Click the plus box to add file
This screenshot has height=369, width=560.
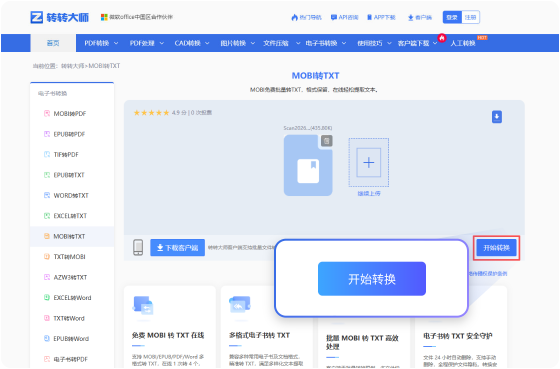(x=369, y=163)
